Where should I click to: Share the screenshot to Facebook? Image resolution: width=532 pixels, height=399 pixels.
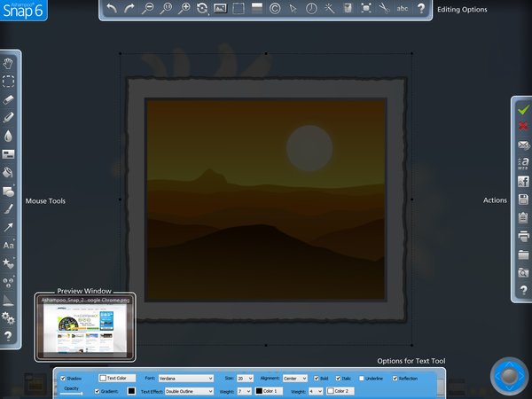coord(523,182)
